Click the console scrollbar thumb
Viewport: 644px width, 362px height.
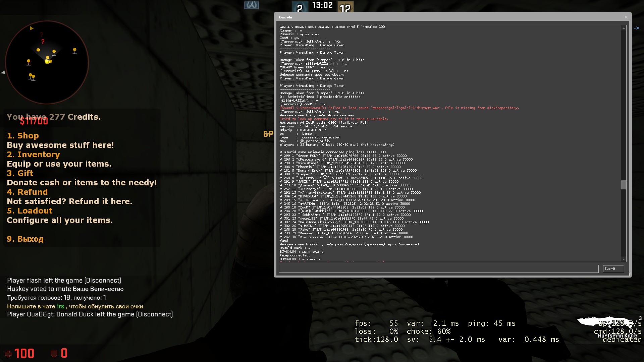click(624, 185)
